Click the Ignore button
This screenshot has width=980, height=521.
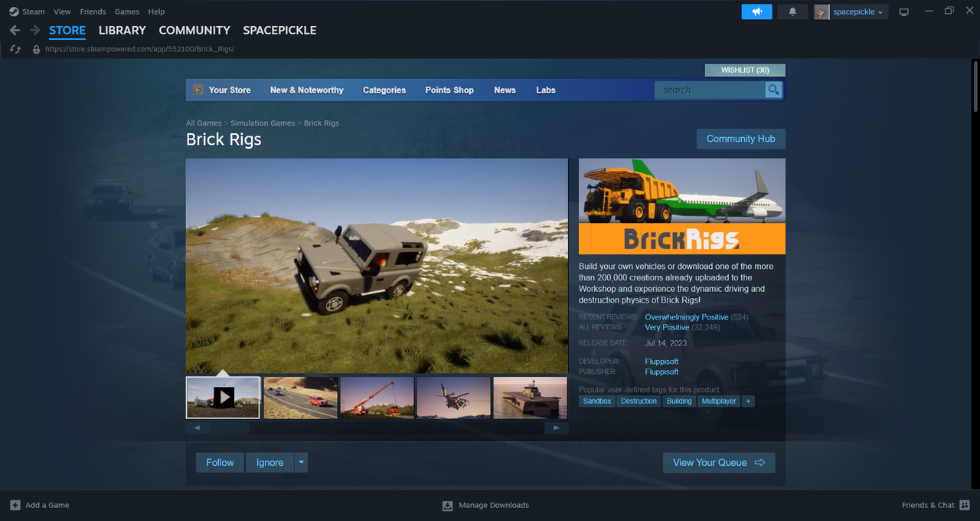tap(269, 463)
